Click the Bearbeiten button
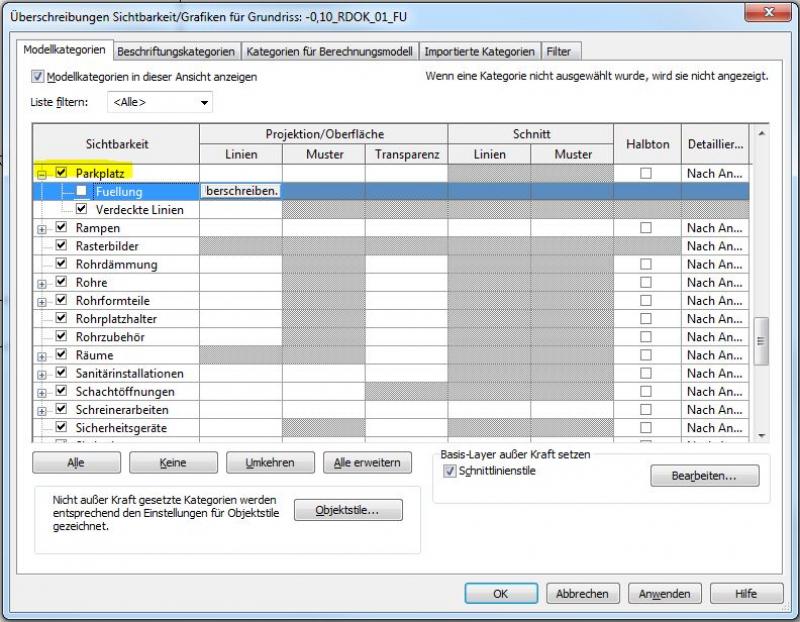Image resolution: width=800 pixels, height=622 pixels. [704, 476]
